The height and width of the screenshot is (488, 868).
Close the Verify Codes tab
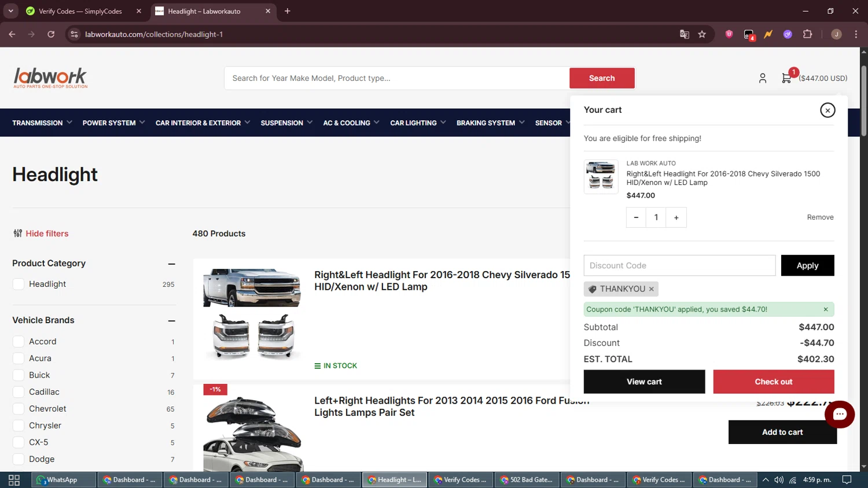(139, 11)
